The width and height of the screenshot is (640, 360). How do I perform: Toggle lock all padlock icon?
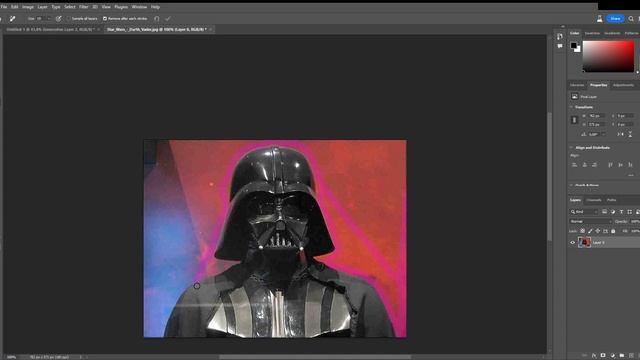pyautogui.click(x=613, y=231)
